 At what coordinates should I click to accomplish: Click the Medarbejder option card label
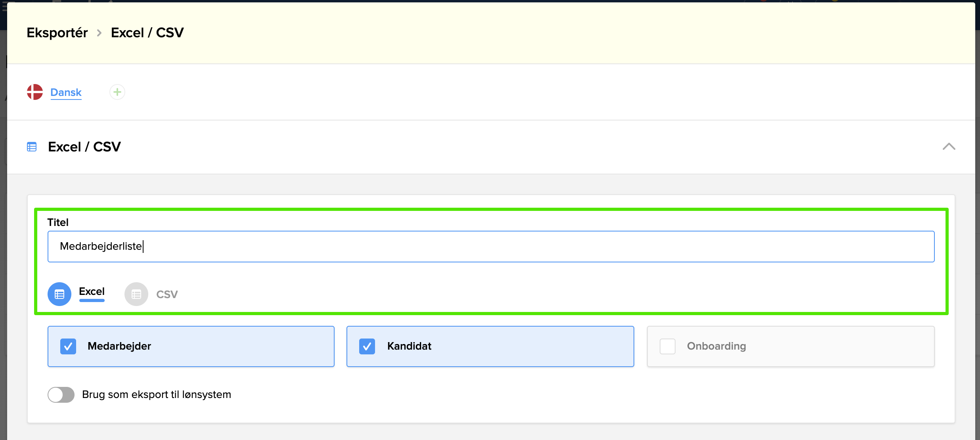pyautogui.click(x=119, y=346)
